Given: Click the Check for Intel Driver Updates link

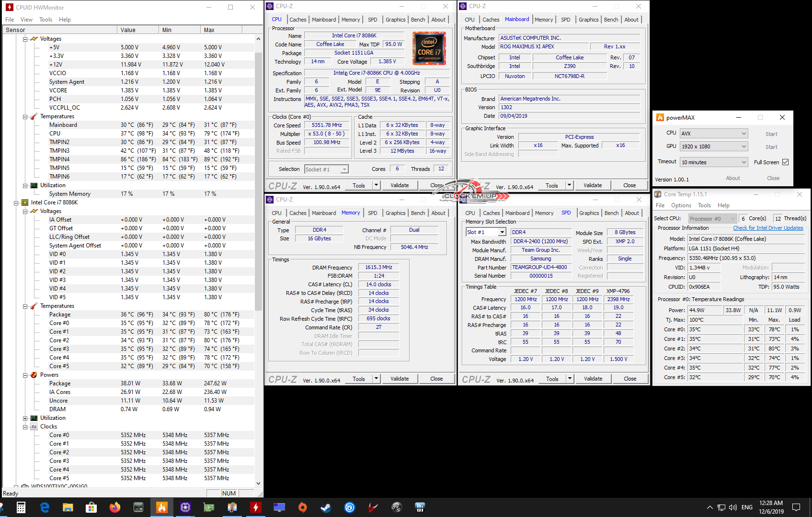Looking at the screenshot, I should click(x=767, y=228).
